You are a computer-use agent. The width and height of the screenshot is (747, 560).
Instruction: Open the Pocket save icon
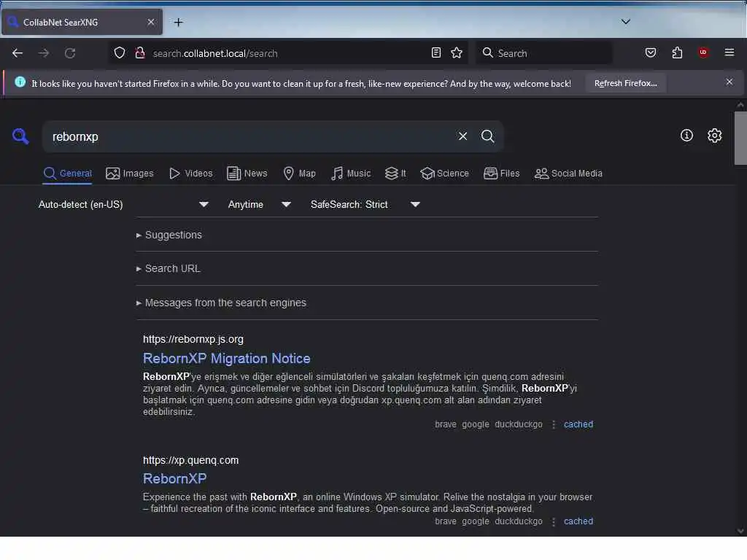coord(650,52)
